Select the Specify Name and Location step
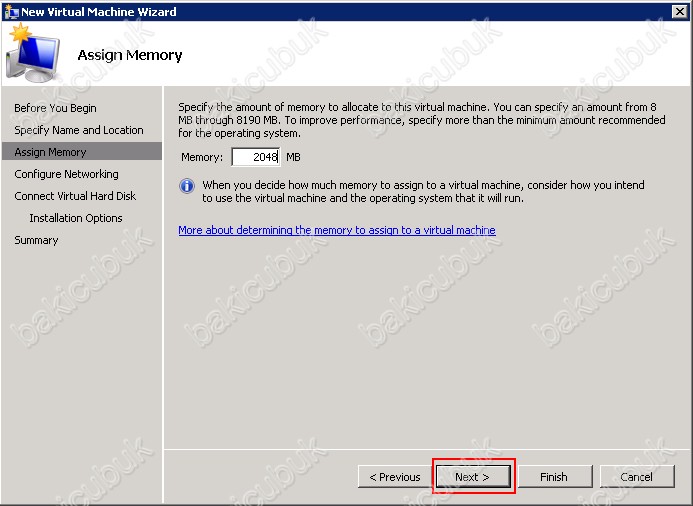 point(79,130)
